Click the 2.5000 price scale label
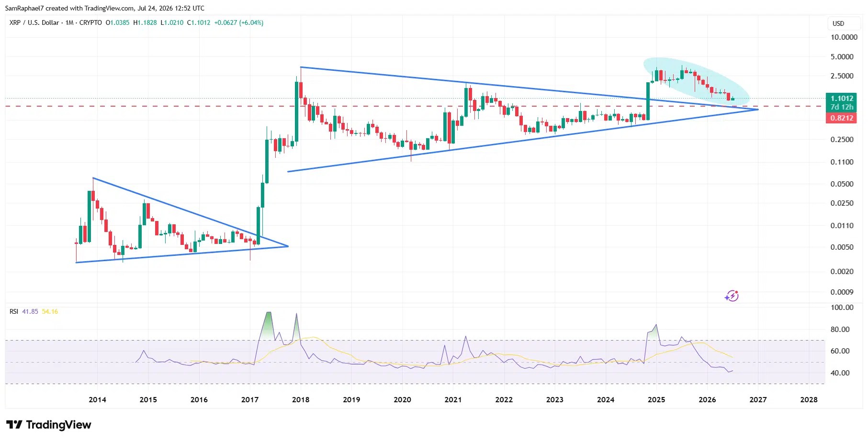The width and height of the screenshot is (868, 441). [842, 76]
